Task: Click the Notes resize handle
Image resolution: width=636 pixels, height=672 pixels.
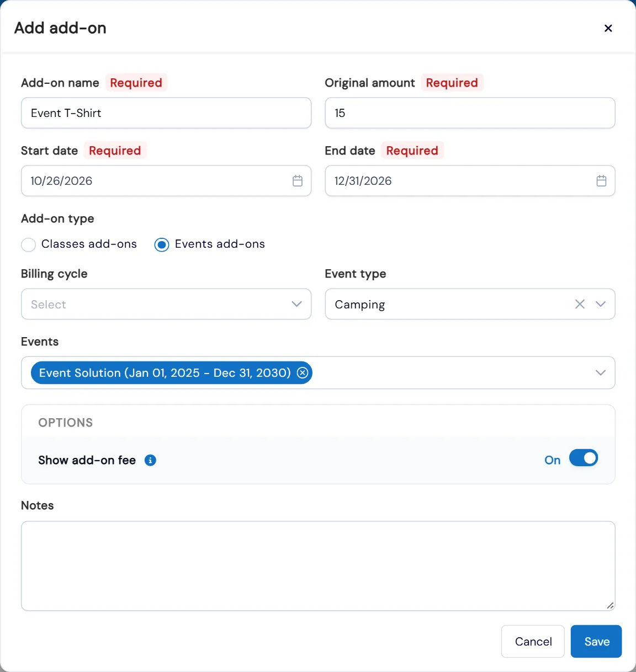Action: pyautogui.click(x=610, y=606)
